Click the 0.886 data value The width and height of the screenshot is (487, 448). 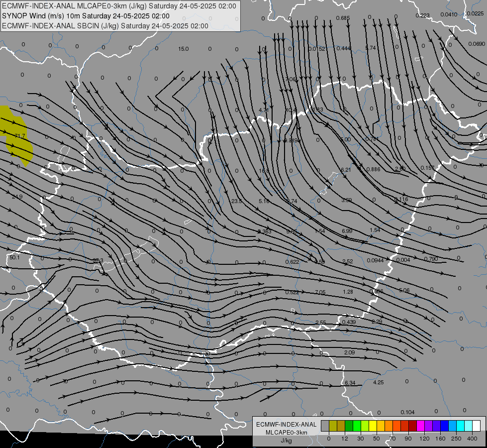pos(373,169)
